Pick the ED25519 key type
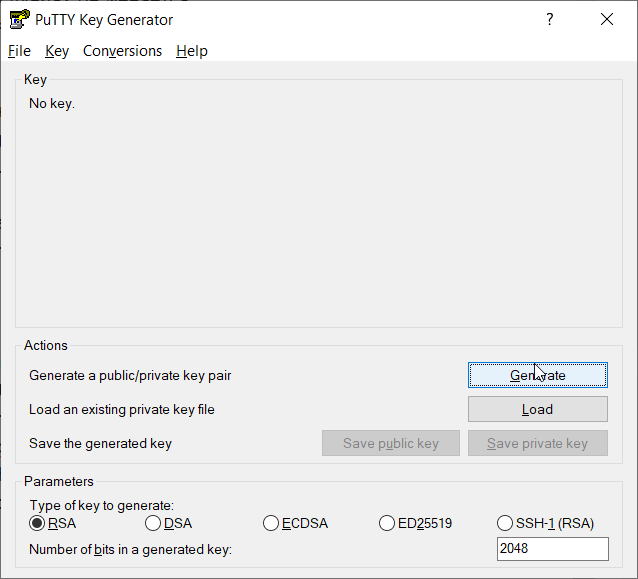Viewport: 638px width, 579px height. [388, 523]
